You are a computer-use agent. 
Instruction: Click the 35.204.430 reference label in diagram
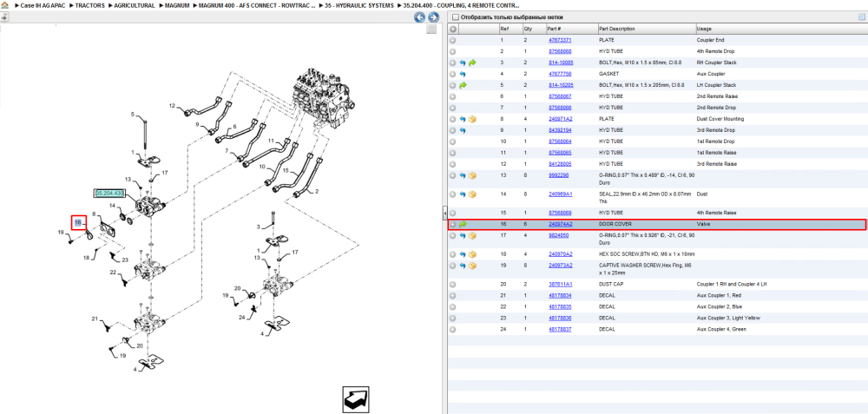pyautogui.click(x=109, y=194)
